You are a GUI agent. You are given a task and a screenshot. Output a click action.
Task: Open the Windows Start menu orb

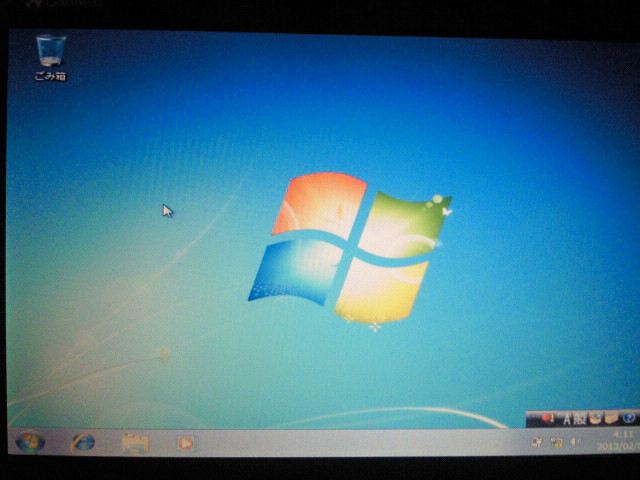(29, 442)
